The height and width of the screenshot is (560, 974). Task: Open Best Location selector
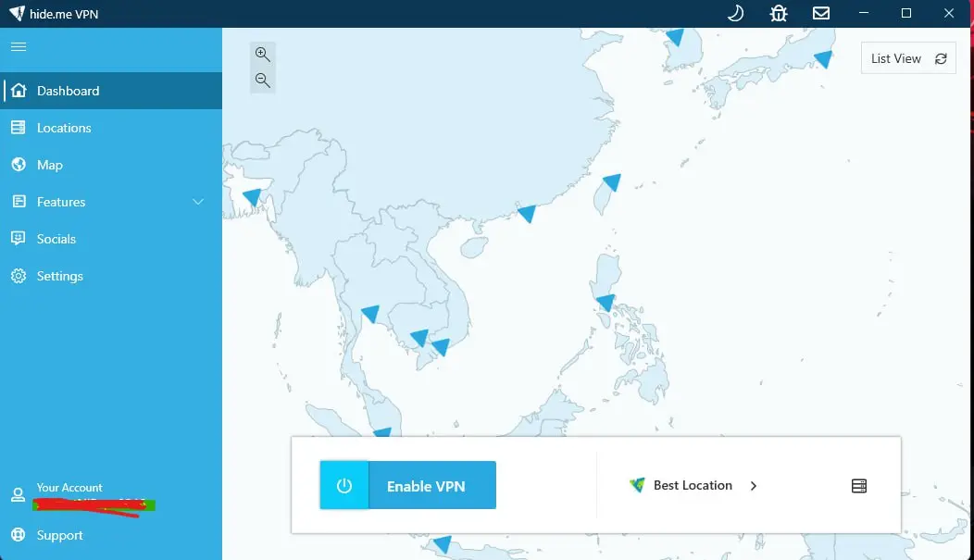click(693, 486)
